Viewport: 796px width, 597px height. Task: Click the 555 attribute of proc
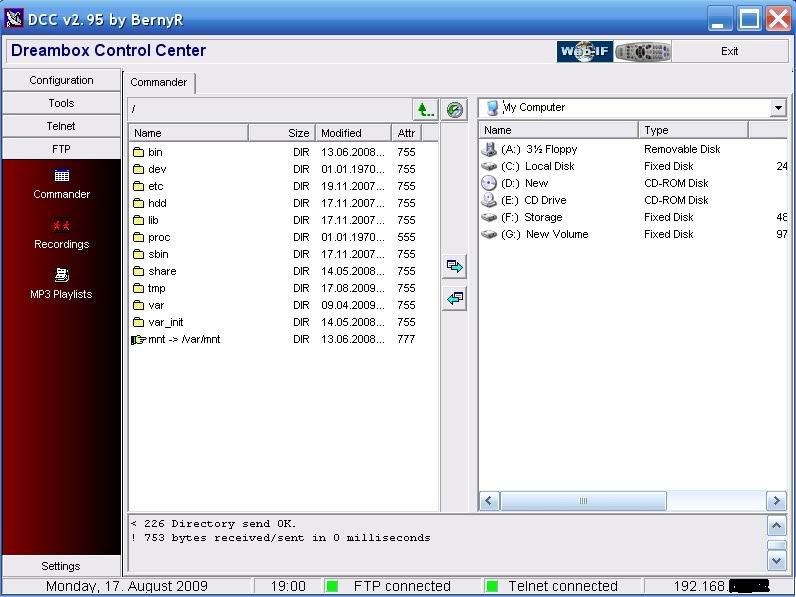point(407,237)
